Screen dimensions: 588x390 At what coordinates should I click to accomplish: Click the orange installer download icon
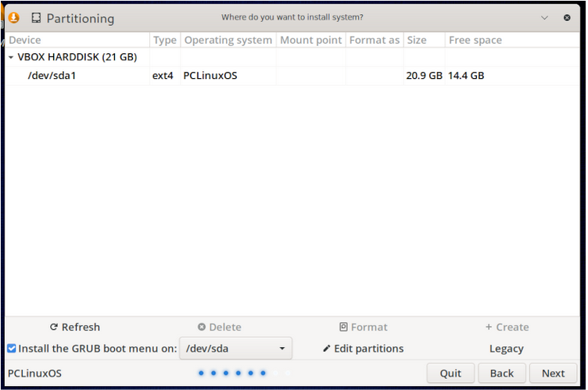(14, 18)
